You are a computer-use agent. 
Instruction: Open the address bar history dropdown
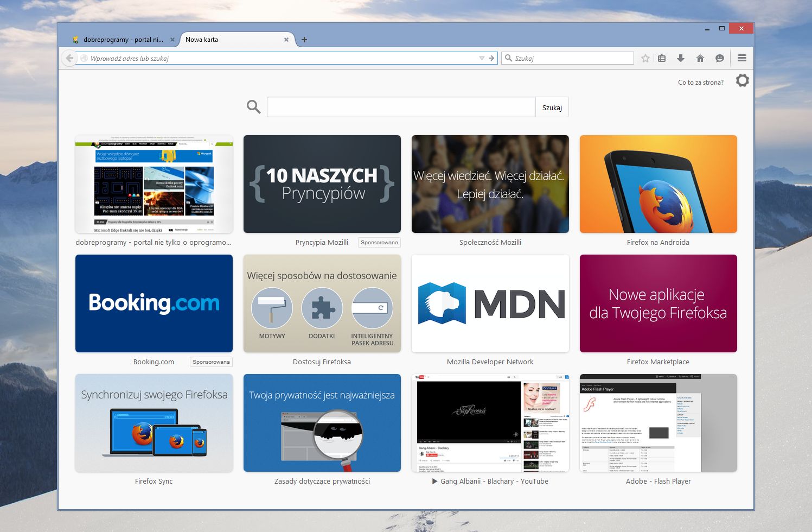(482, 58)
